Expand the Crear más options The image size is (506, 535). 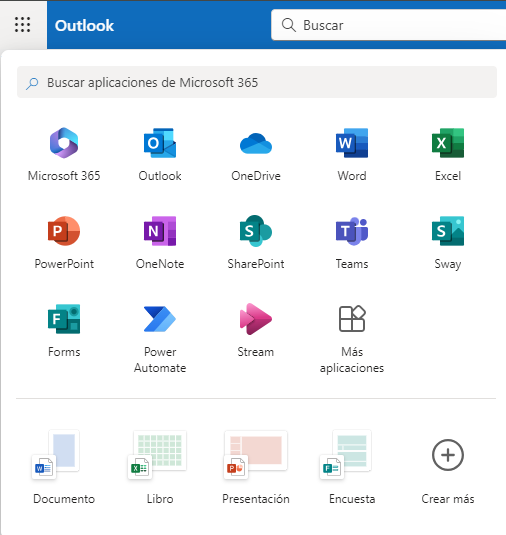pos(448,467)
